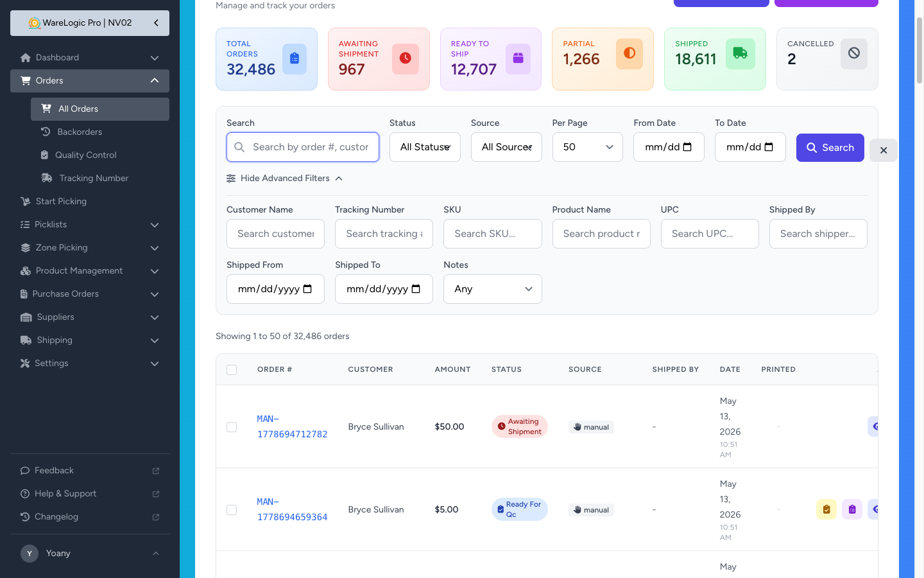Open the Shipped To calendar picker icon
The width and height of the screenshot is (924, 578).
[x=416, y=289]
